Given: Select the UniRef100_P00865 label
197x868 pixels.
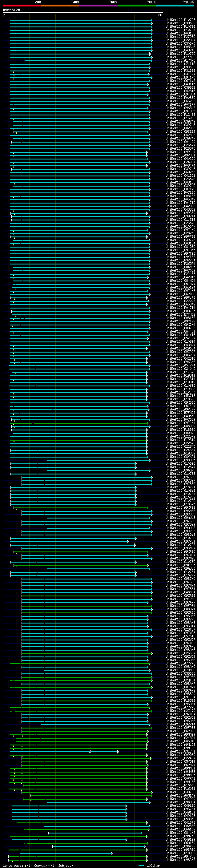Looking at the screenshot, I should click(x=180, y=98).
